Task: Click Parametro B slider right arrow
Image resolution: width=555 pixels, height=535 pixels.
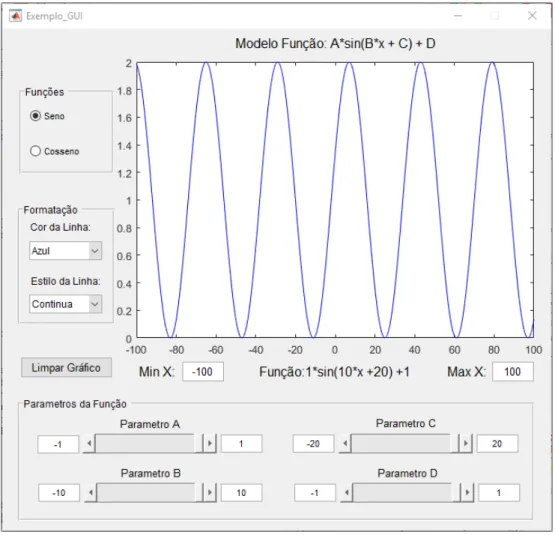Action: coord(210,493)
